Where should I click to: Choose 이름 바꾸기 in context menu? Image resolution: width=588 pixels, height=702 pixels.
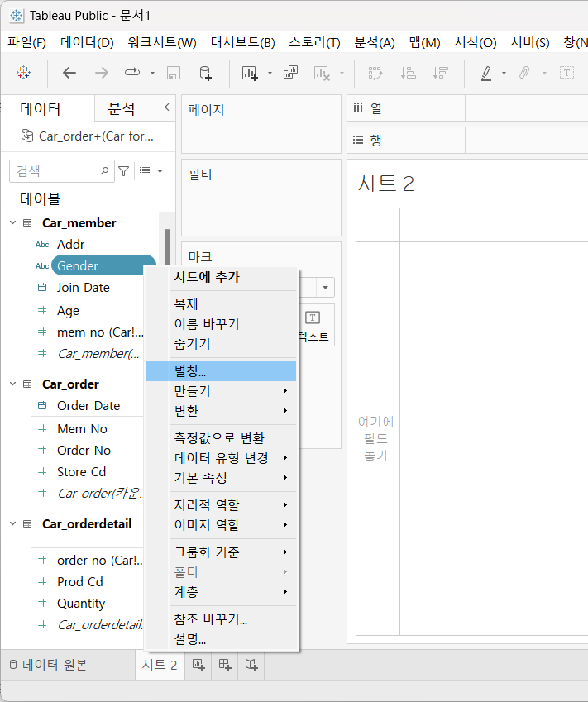click(x=222, y=324)
